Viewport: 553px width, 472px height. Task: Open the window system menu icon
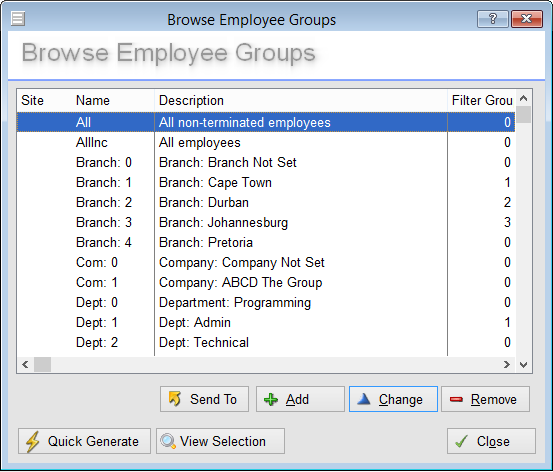pos(18,18)
